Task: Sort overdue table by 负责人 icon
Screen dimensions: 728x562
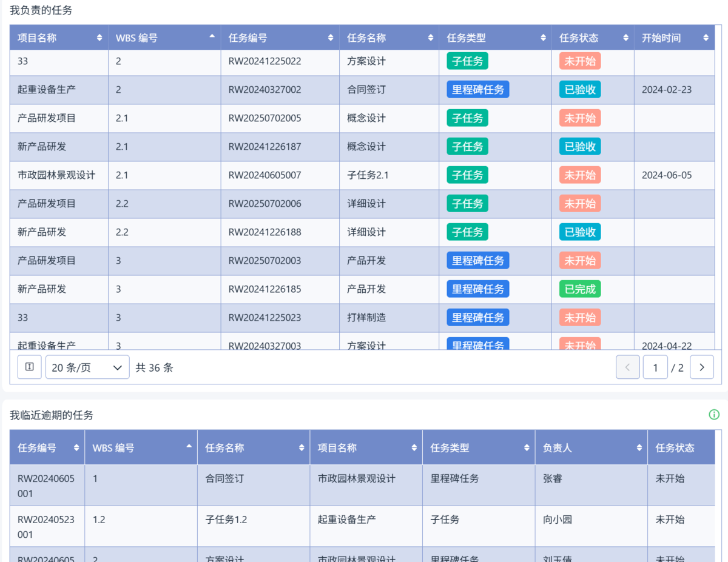Action: point(639,448)
